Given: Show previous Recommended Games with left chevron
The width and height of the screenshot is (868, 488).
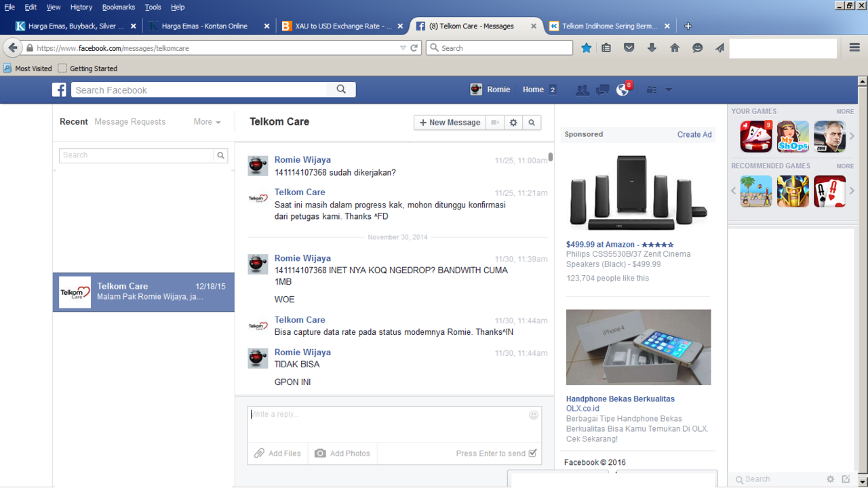Looking at the screenshot, I should pyautogui.click(x=733, y=191).
